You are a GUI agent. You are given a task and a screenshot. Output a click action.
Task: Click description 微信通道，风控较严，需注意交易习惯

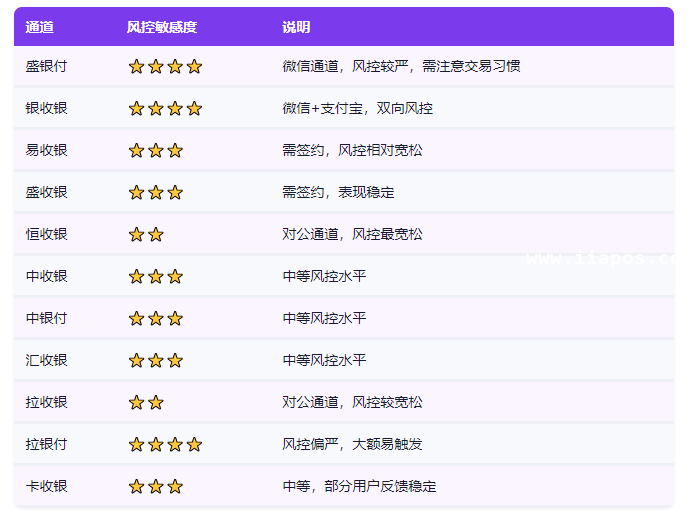401,66
